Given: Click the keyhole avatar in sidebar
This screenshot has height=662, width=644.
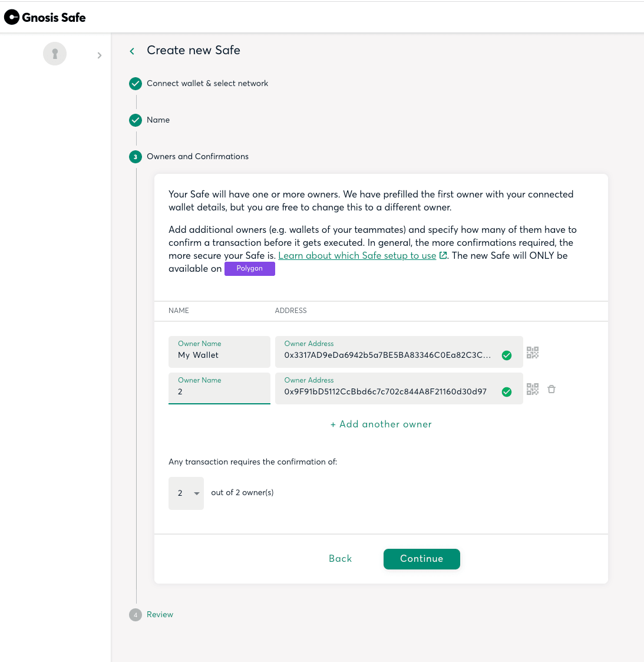Looking at the screenshot, I should point(55,54).
